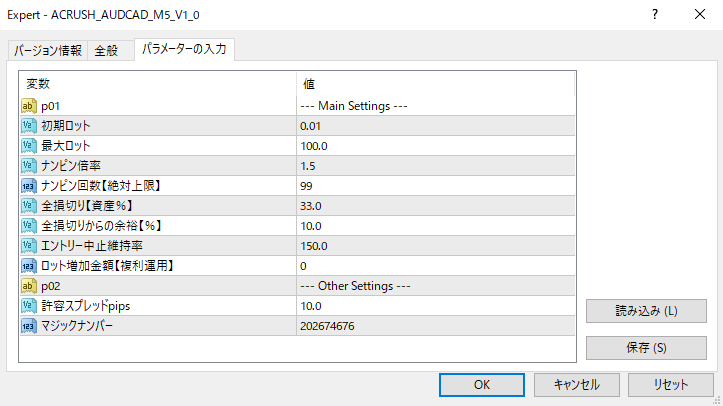This screenshot has width=723, height=406.
Task: Click the 許容スプレッドpips value field
Action: pyautogui.click(x=436, y=306)
